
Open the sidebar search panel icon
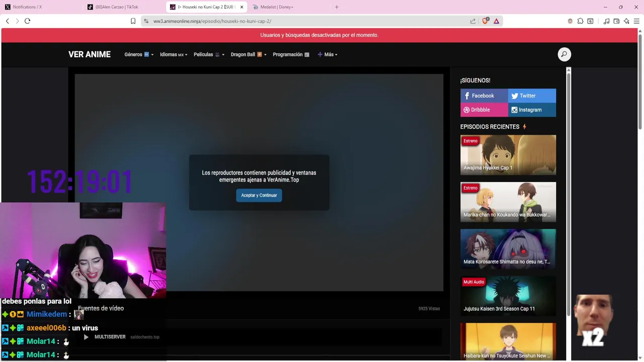pyautogui.click(x=591, y=21)
